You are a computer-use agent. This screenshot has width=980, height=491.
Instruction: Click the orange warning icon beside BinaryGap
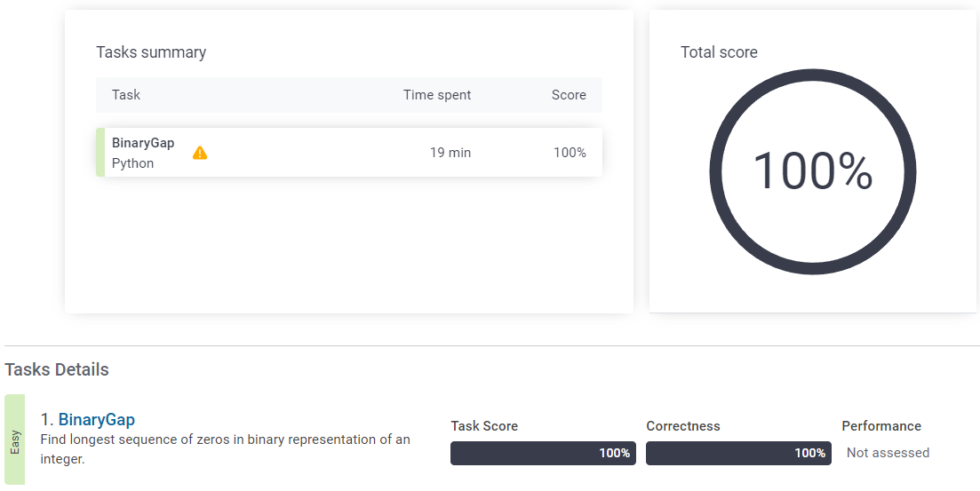click(199, 153)
